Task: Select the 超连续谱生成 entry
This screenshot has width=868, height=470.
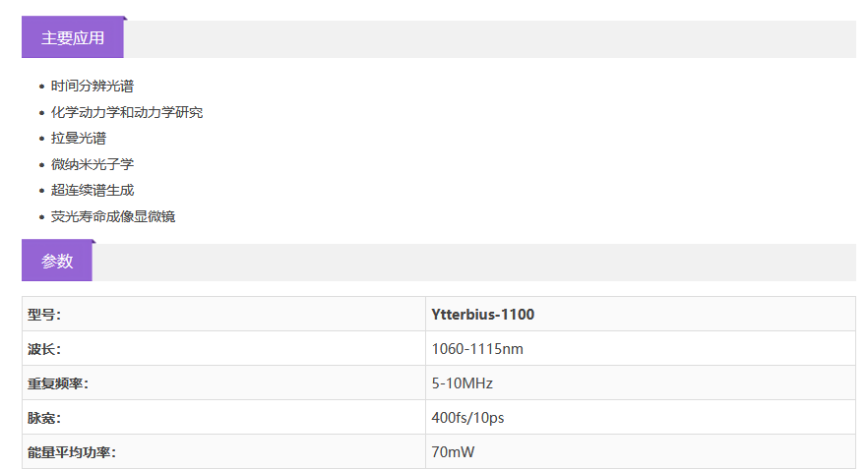Action: 93,190
